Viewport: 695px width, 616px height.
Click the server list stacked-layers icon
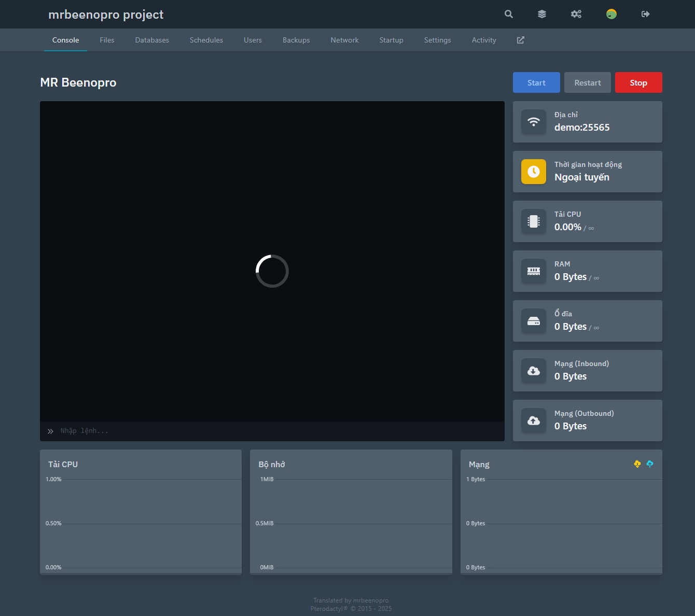(541, 14)
